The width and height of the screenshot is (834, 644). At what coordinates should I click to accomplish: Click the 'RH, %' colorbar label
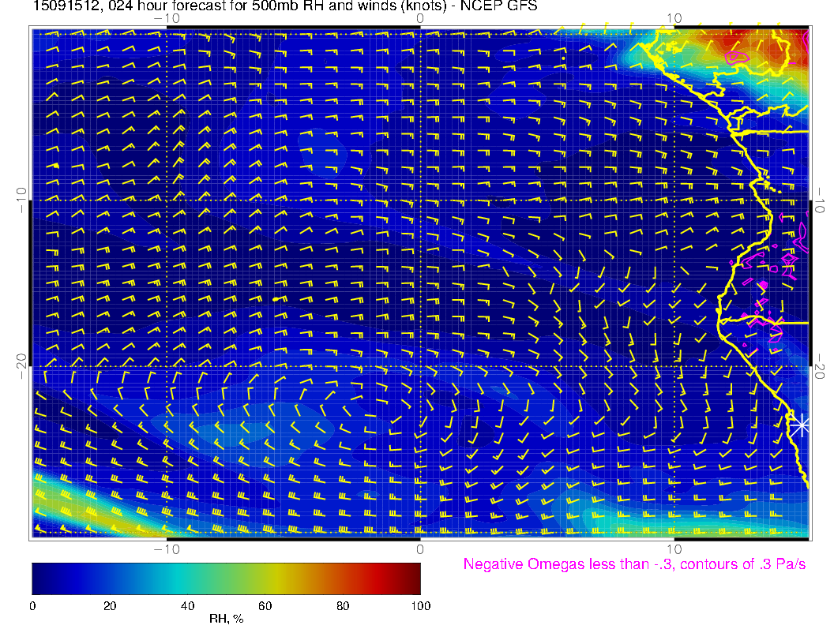click(x=226, y=620)
